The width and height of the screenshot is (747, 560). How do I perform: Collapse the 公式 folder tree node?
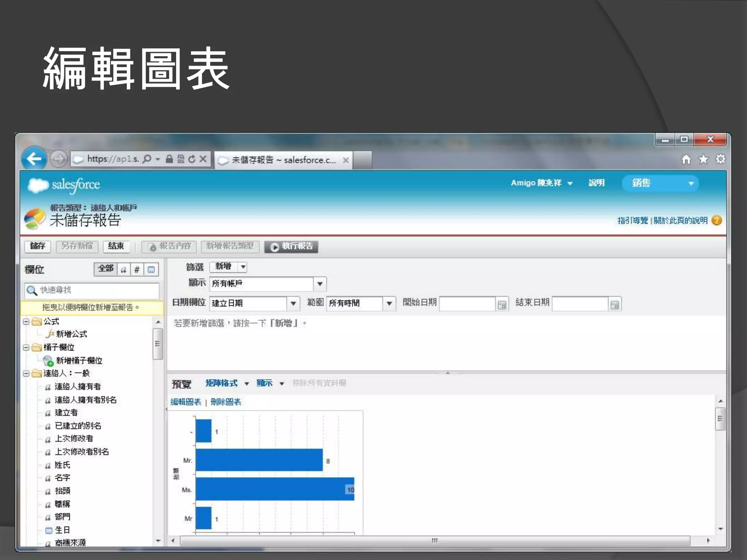point(26,322)
